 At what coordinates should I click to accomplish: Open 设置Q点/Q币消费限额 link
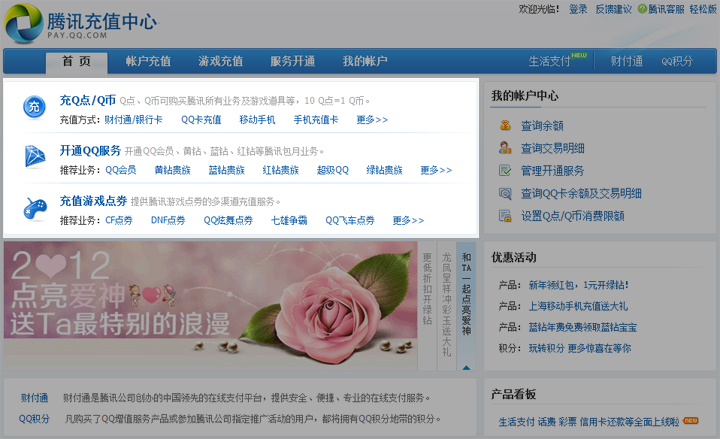tap(573, 216)
